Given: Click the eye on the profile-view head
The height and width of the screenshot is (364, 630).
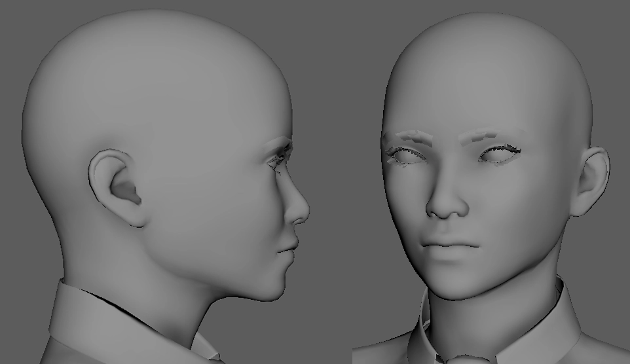Looking at the screenshot, I should pos(280,157).
